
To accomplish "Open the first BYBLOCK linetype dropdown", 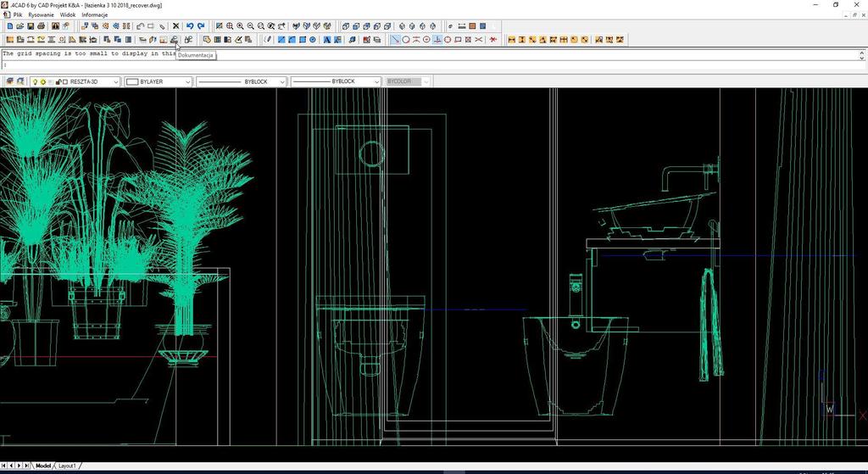I will click(282, 81).
